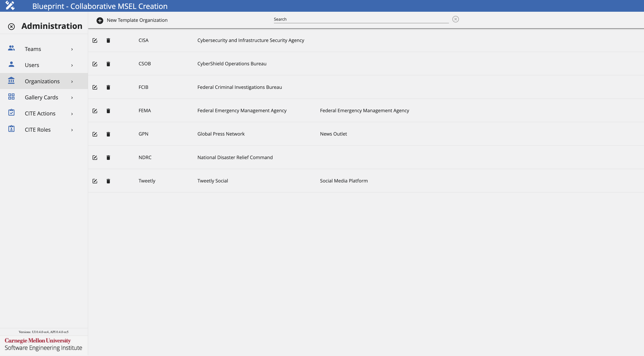644x356 pixels.
Task: Select the Gallery Cards menu item
Action: click(x=41, y=97)
